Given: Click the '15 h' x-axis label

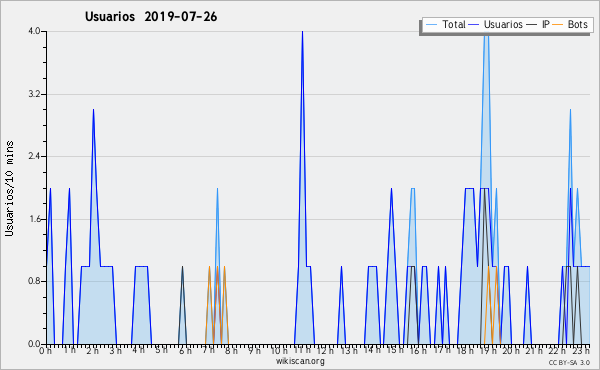Looking at the screenshot, I should point(395,350).
